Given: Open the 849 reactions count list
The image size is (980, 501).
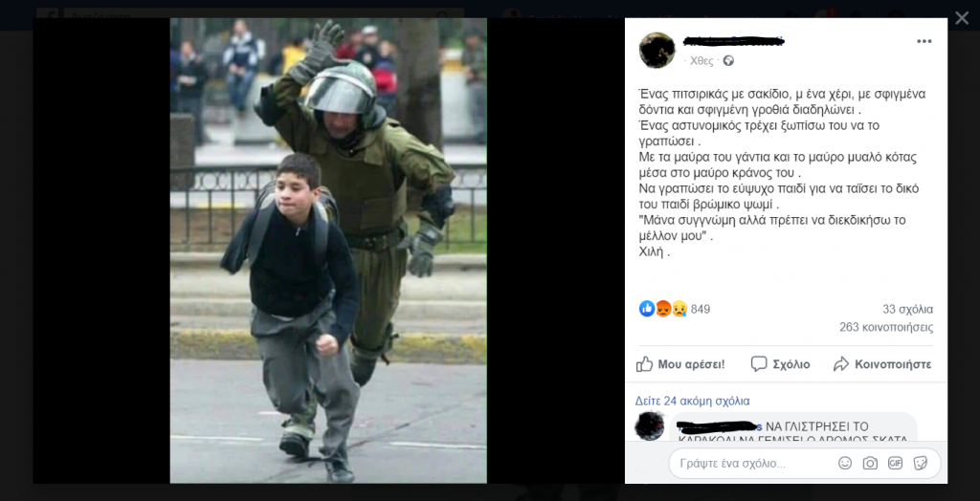Looking at the screenshot, I should 701,309.
